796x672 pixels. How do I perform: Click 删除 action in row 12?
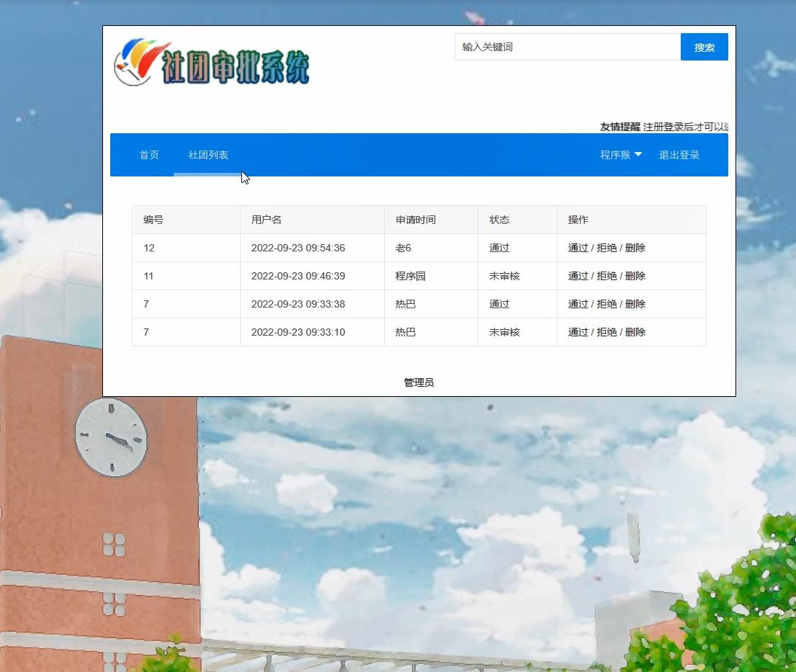click(635, 248)
